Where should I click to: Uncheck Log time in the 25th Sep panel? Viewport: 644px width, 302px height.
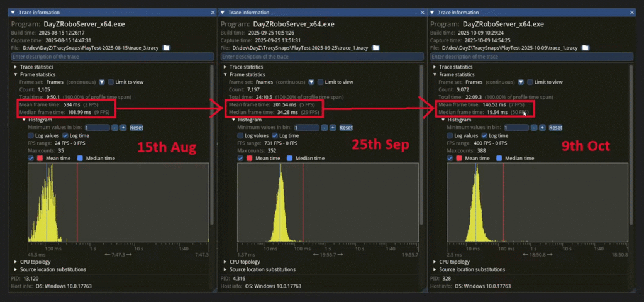coord(276,136)
